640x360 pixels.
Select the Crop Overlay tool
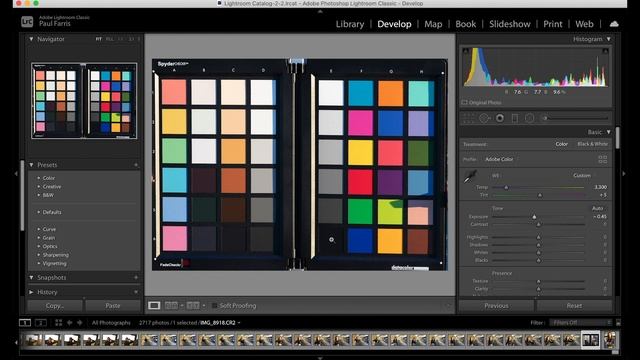tap(469, 118)
